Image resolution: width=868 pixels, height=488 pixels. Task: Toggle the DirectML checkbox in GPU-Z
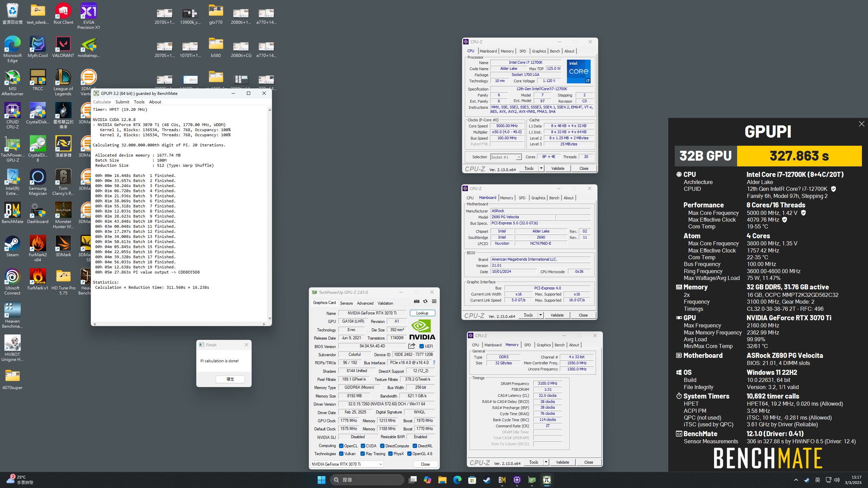(x=415, y=446)
